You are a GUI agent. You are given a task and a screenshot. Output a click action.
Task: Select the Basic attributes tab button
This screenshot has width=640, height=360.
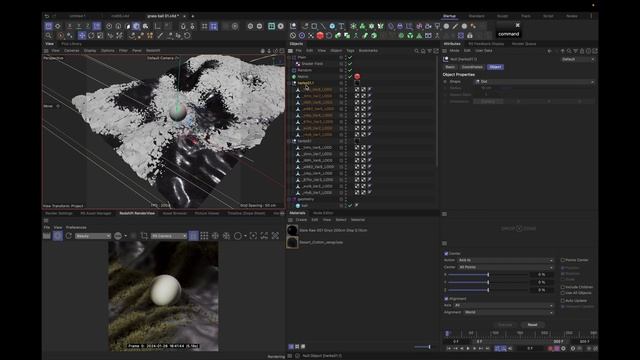450,67
